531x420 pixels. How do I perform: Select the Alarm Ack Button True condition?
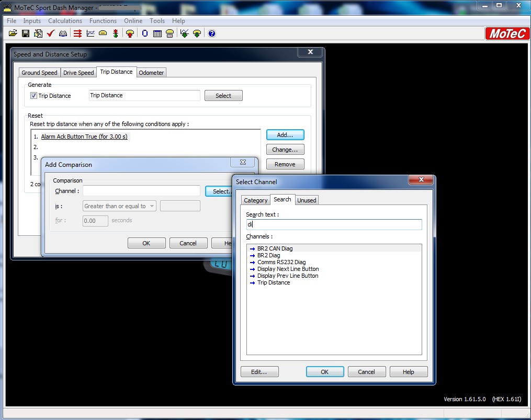click(84, 137)
